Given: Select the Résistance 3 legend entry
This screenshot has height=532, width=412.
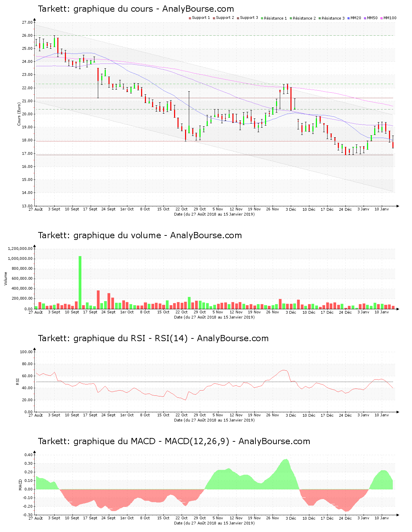Looking at the screenshot, I should (x=332, y=18).
